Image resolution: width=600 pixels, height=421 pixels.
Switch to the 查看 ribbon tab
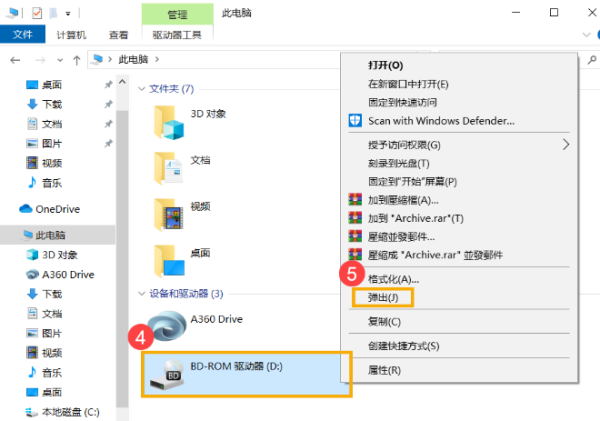(x=118, y=35)
